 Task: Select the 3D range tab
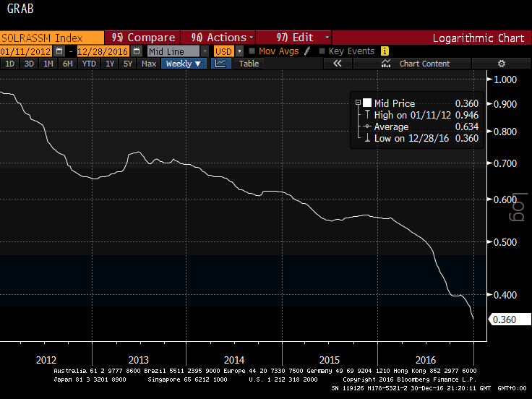[29, 64]
